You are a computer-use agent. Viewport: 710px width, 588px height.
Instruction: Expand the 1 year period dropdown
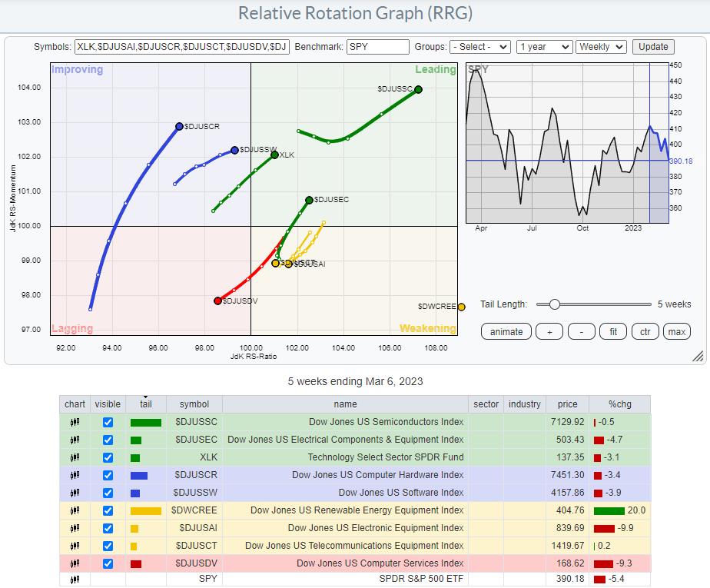pos(542,47)
